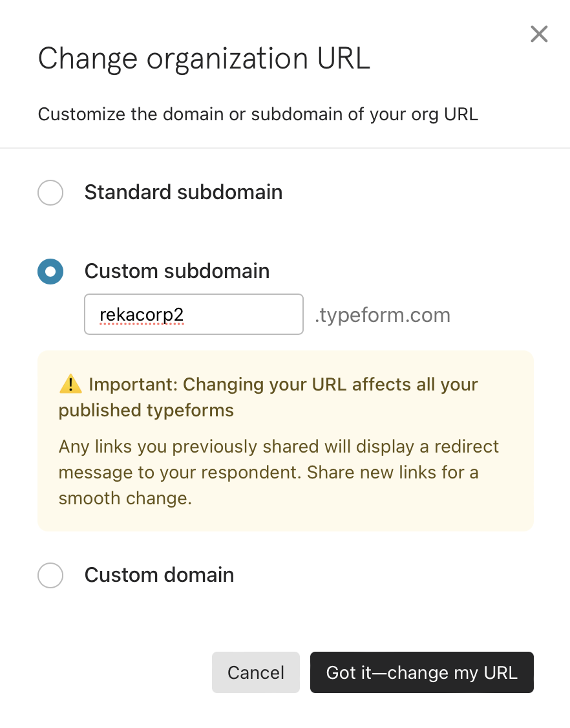Click the misspelled rekacorp2 text in the field
This screenshot has height=728, width=570.
pyautogui.click(x=142, y=316)
